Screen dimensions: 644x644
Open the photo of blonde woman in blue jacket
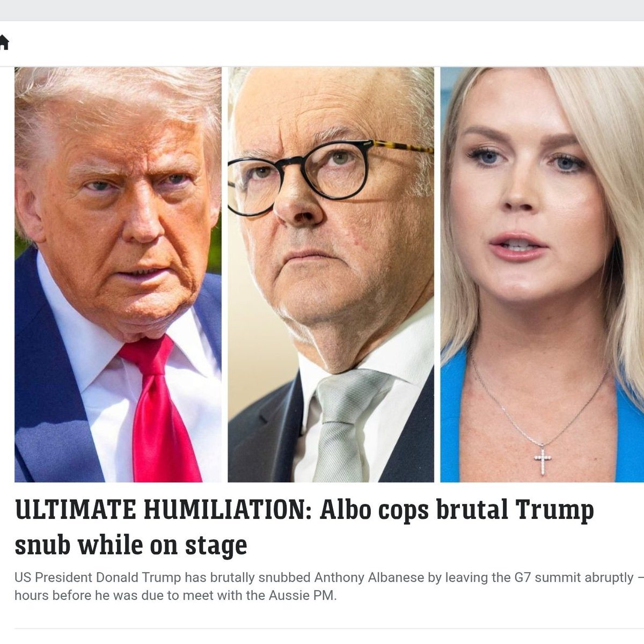542,275
